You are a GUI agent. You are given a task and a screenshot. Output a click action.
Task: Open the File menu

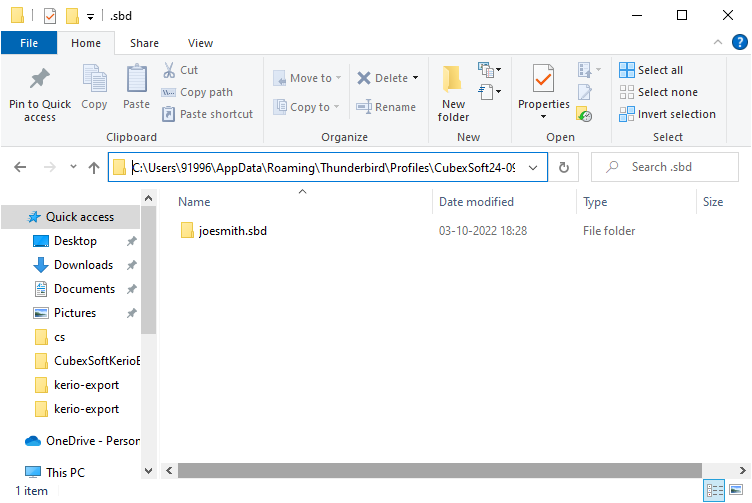tap(28, 43)
